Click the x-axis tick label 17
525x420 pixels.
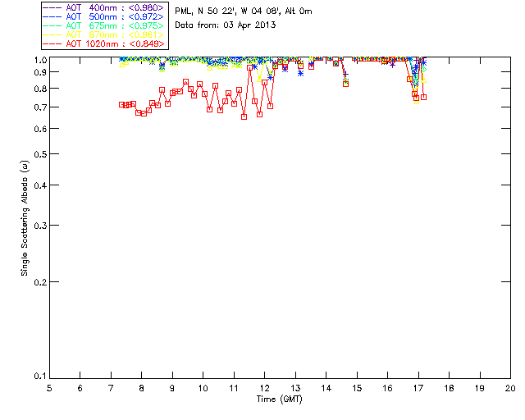coord(418,388)
